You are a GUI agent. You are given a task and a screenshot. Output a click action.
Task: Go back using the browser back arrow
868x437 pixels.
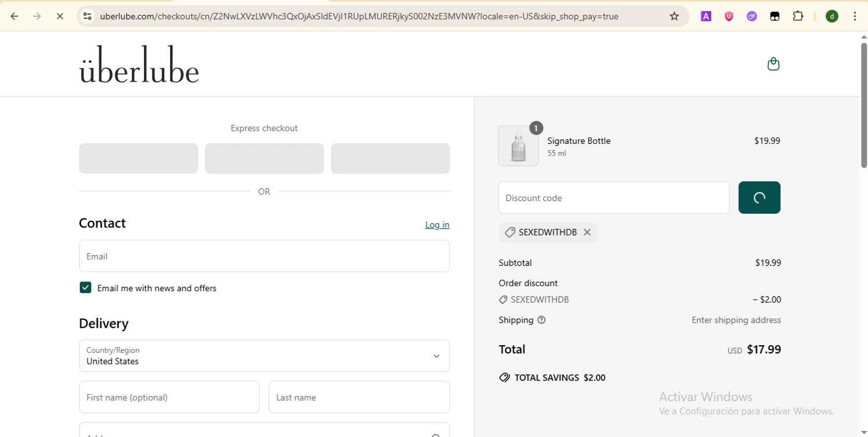tap(14, 16)
